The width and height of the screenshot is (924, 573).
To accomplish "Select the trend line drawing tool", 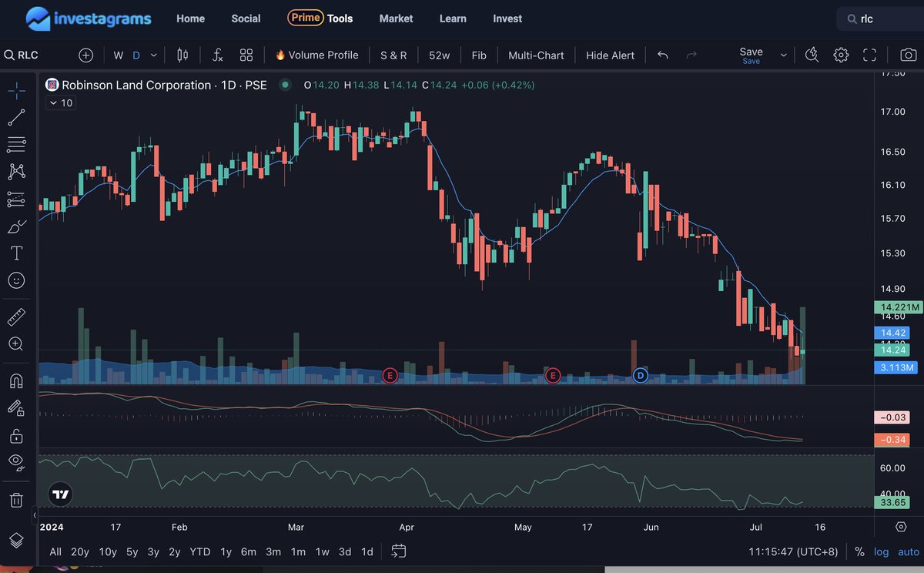I will pos(16,117).
